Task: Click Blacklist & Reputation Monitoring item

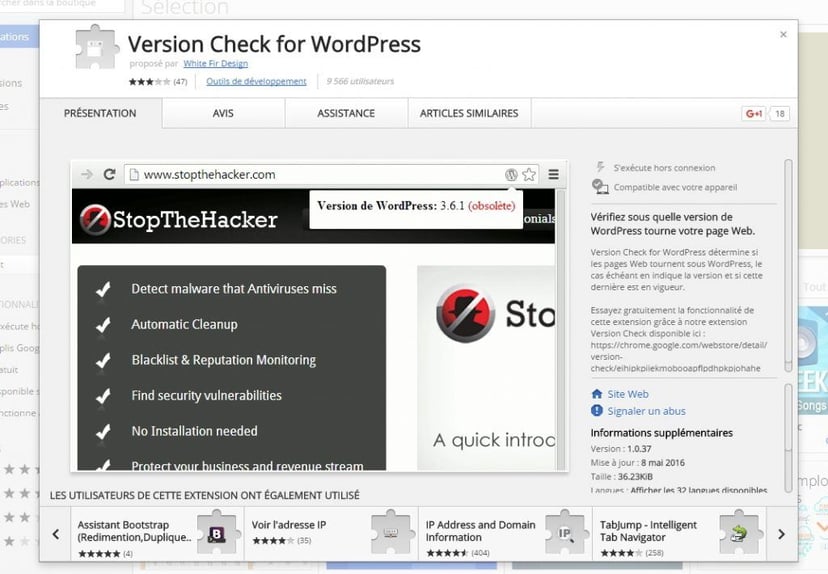Action: (224, 360)
